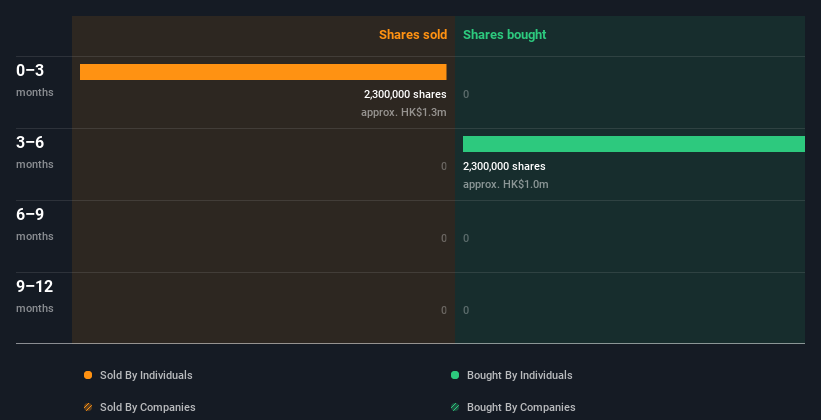
Task: Click the 9–12 months row label
Action: (35, 296)
